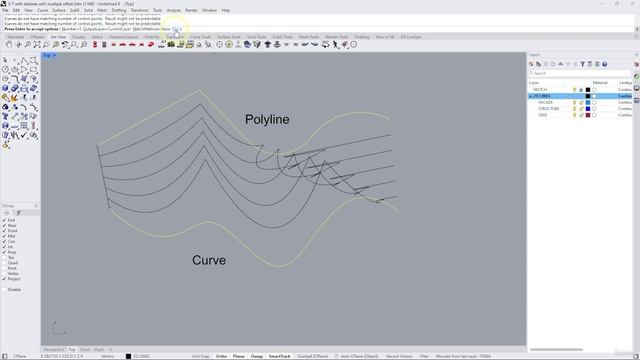Viewport: 640px width, 360px height.
Task: Toggle the Near object snap
Action: coord(4,225)
